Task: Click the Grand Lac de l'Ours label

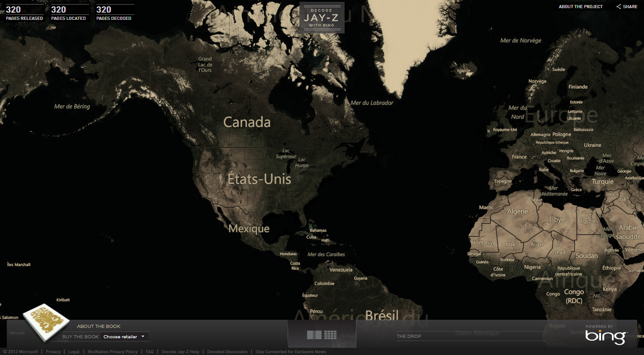Action: pos(205,65)
